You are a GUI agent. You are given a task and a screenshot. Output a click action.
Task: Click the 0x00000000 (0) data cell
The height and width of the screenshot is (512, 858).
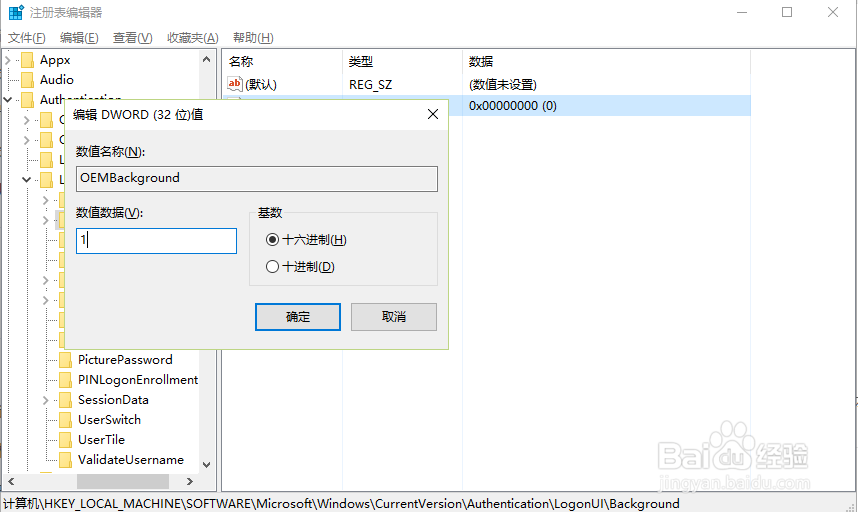(513, 106)
